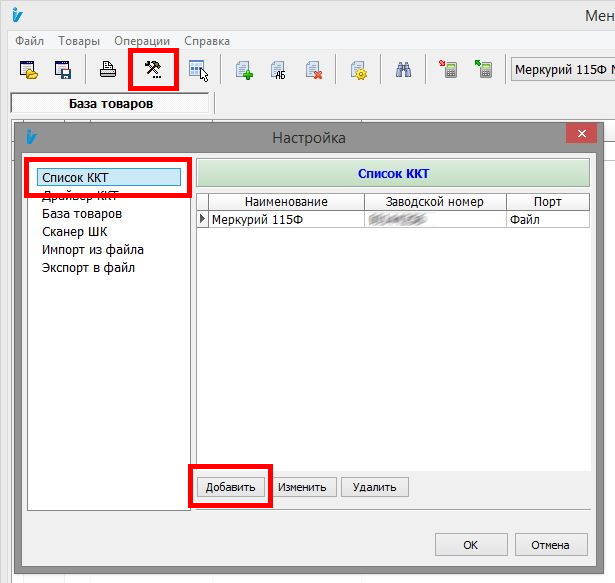
Task: Click the open file folder icon
Action: (x=29, y=70)
